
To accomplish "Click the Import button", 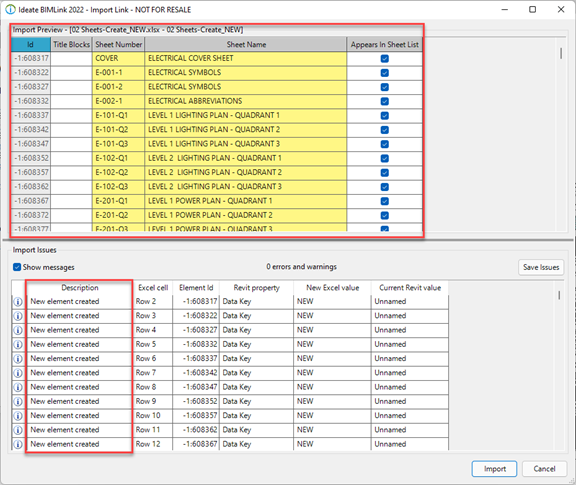I will click(494, 469).
